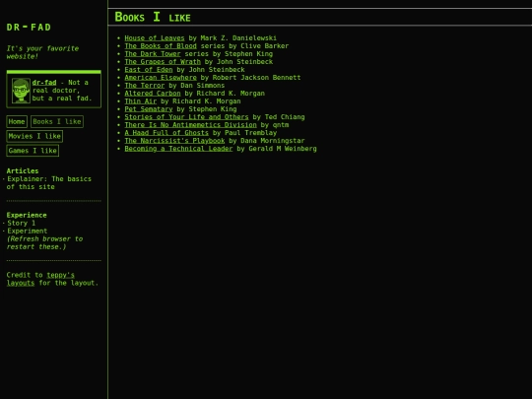Screen dimensions: 532x399
Task: Click the DR-FAD site title
Action: pyautogui.click(x=29, y=28)
